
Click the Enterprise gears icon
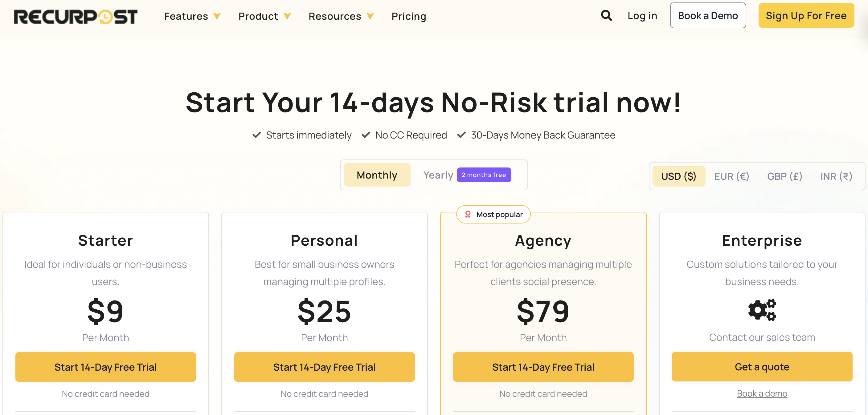(762, 310)
